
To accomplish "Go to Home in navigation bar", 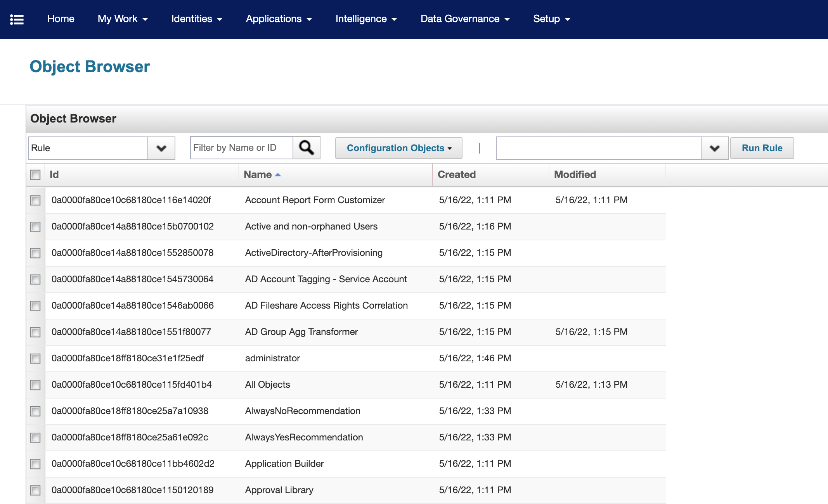I will coord(61,19).
